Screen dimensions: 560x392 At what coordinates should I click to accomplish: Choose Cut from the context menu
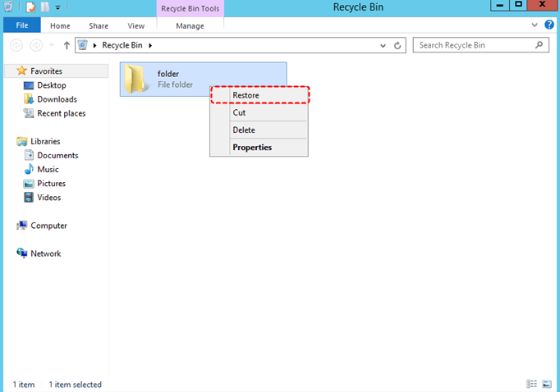(x=259, y=112)
